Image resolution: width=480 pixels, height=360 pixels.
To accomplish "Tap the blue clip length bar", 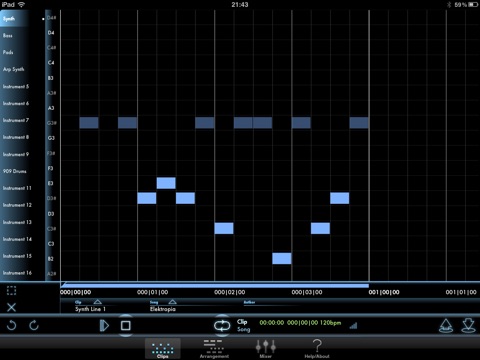I will pos(215,285).
